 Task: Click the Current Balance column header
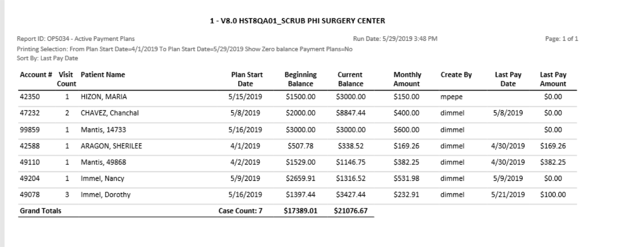click(350, 79)
